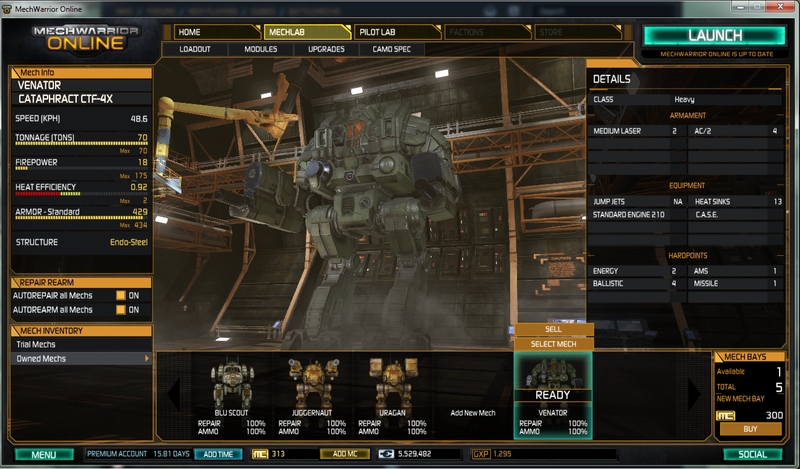The height and width of the screenshot is (469, 800).
Task: Switch to the Pilot Lab tab
Action: [395, 32]
